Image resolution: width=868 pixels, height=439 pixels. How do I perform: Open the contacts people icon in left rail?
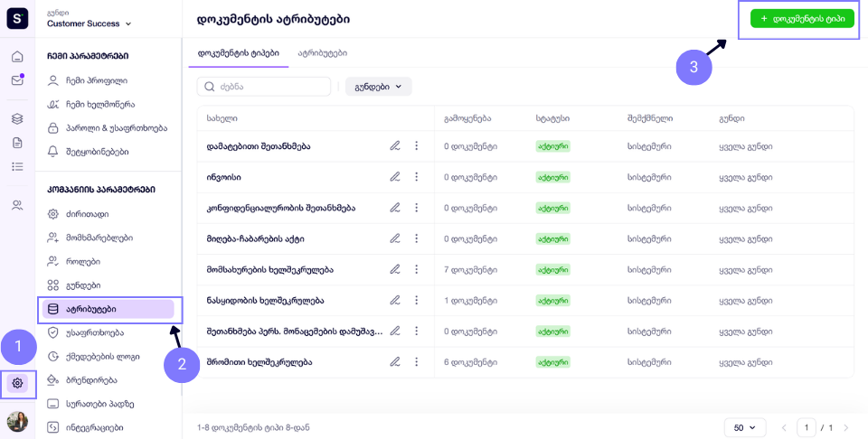[x=17, y=206]
